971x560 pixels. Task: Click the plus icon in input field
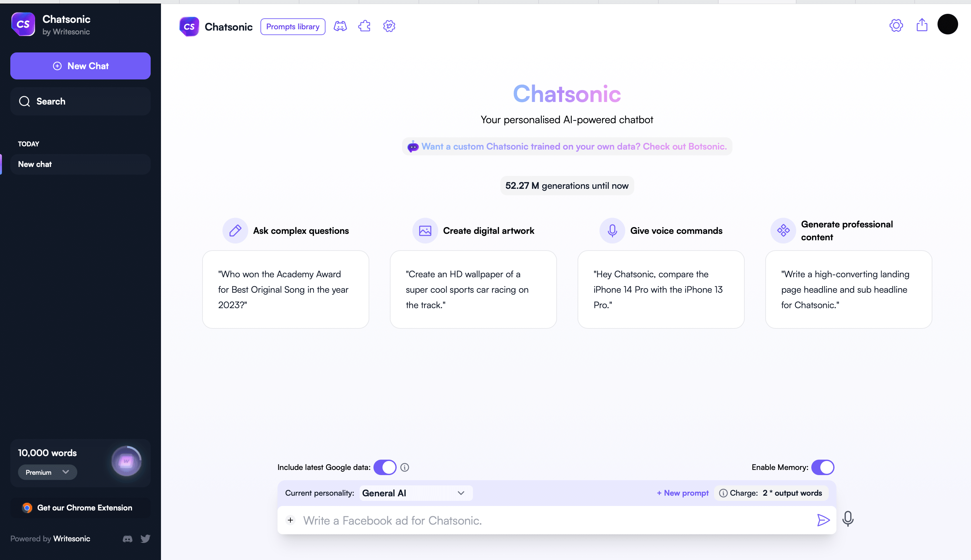[x=290, y=520]
